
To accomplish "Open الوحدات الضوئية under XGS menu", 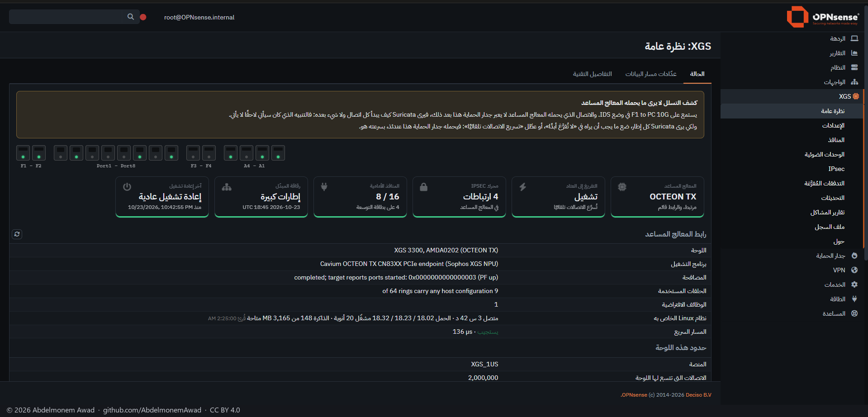I will (792, 154).
